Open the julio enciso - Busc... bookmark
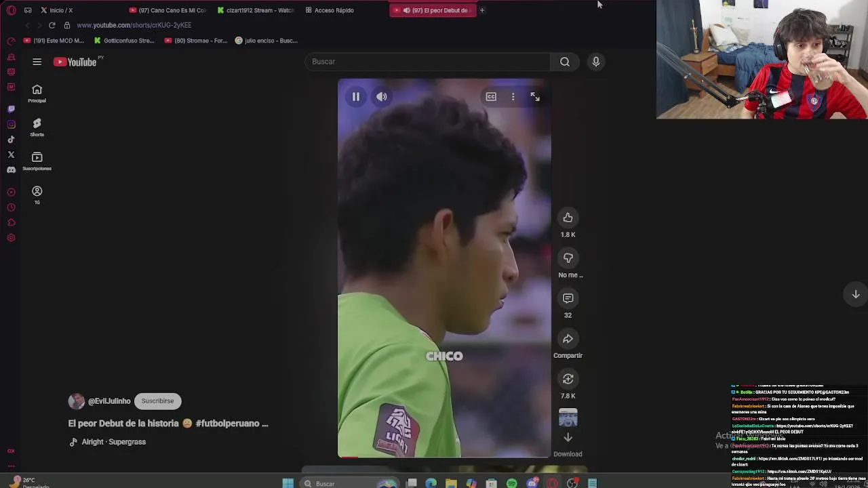 pyautogui.click(x=267, y=41)
